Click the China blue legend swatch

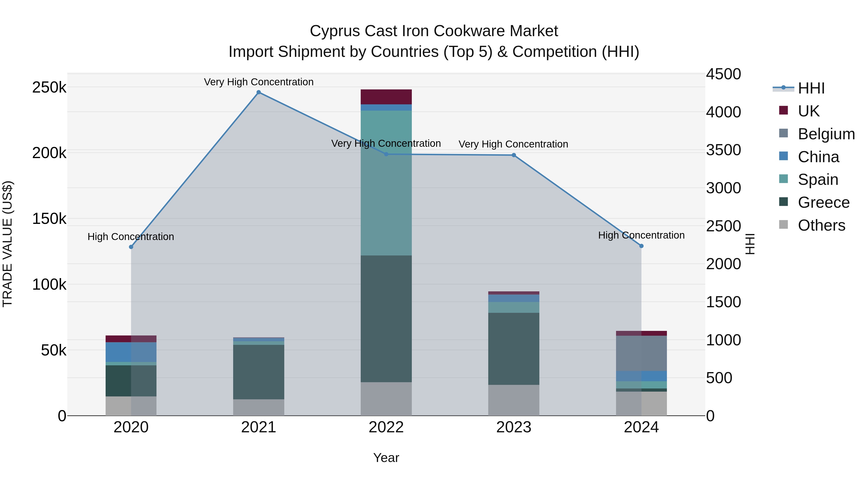[783, 156]
